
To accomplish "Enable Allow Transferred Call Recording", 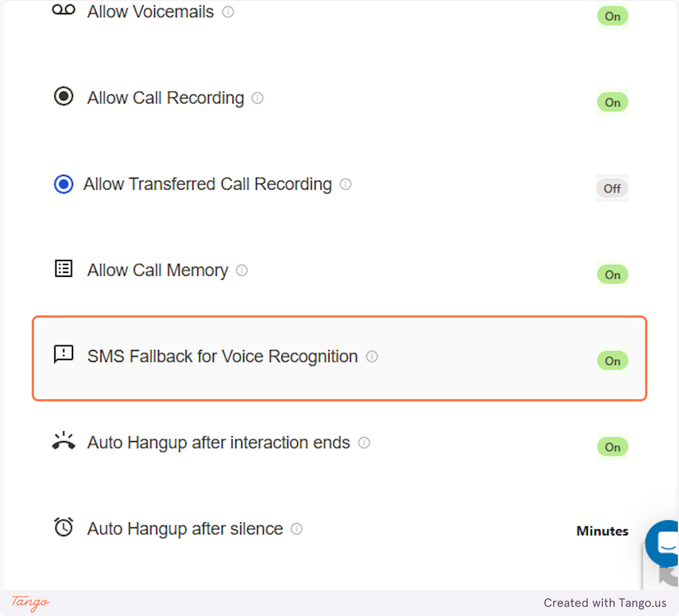I will 612,189.
